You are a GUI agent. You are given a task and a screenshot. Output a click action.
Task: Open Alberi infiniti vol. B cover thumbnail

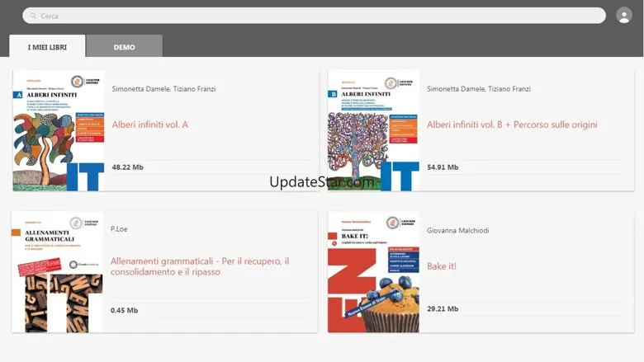coord(373,131)
